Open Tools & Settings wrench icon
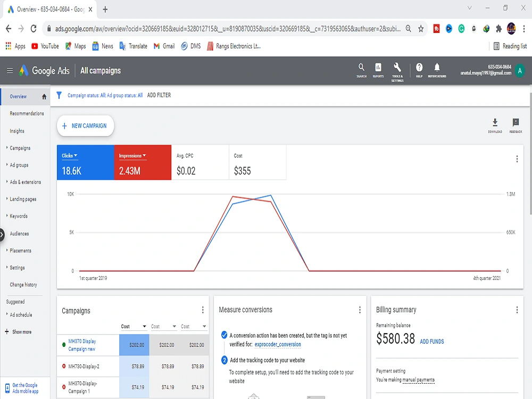 (x=397, y=72)
